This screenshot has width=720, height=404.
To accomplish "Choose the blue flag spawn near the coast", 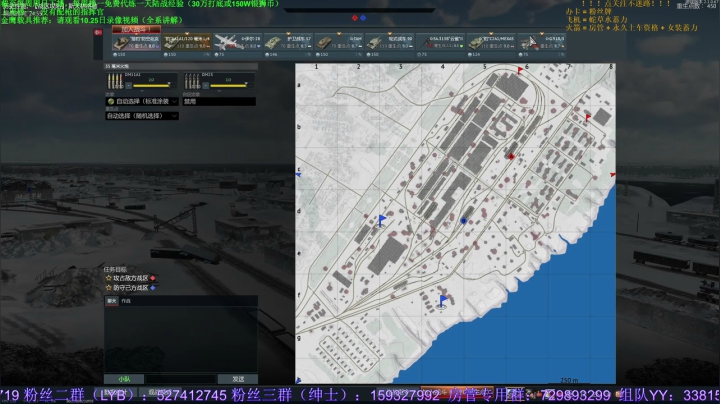I will click(443, 302).
